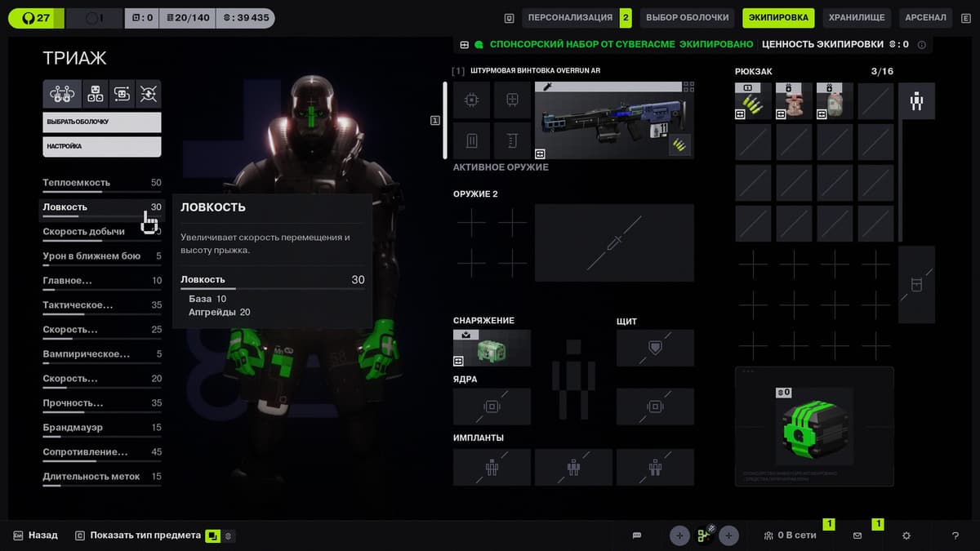The height and width of the screenshot is (551, 980).
Task: Click the Выбрать оболочку button
Action: (x=102, y=122)
